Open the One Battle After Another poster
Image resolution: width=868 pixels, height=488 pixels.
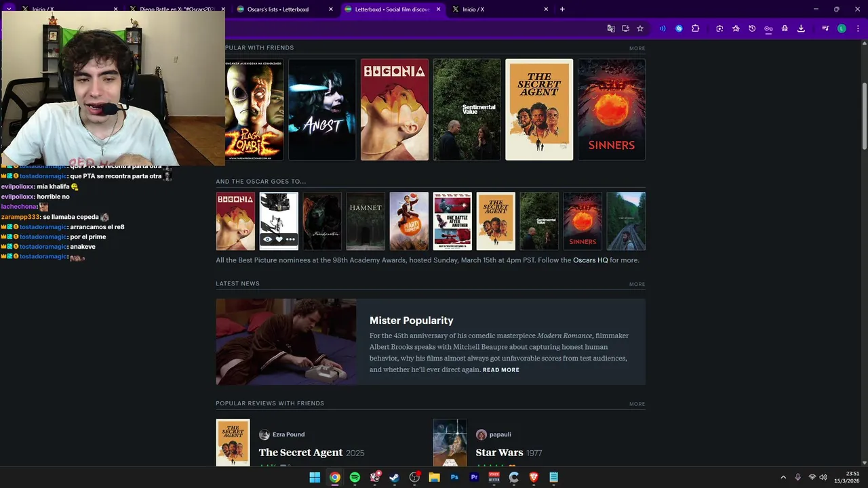[x=452, y=221]
